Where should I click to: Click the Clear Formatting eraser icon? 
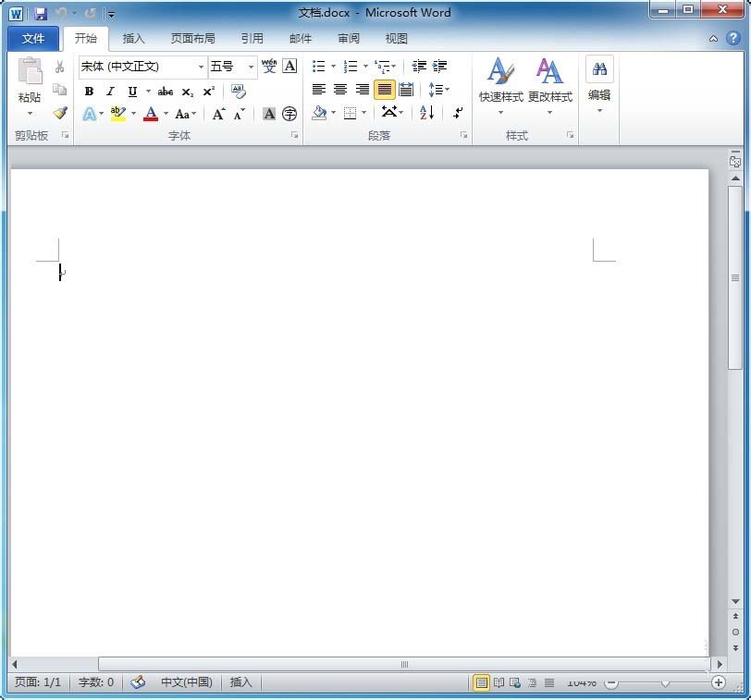239,92
